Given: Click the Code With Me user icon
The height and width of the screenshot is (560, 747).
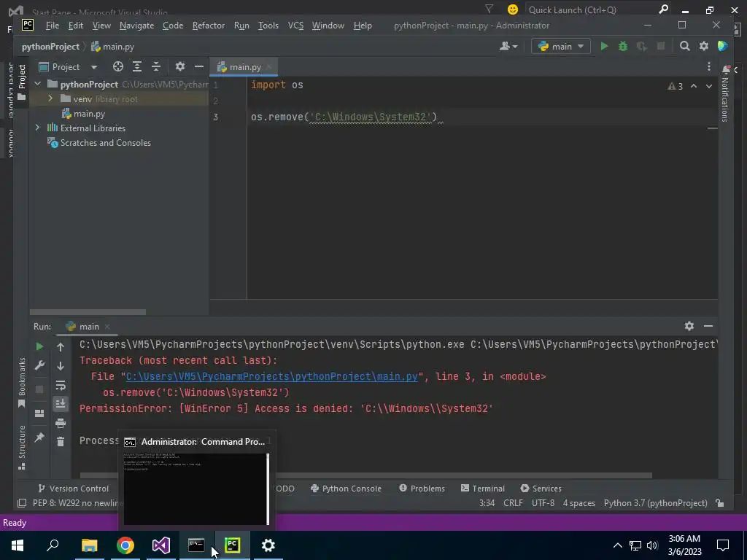Looking at the screenshot, I should coord(508,46).
